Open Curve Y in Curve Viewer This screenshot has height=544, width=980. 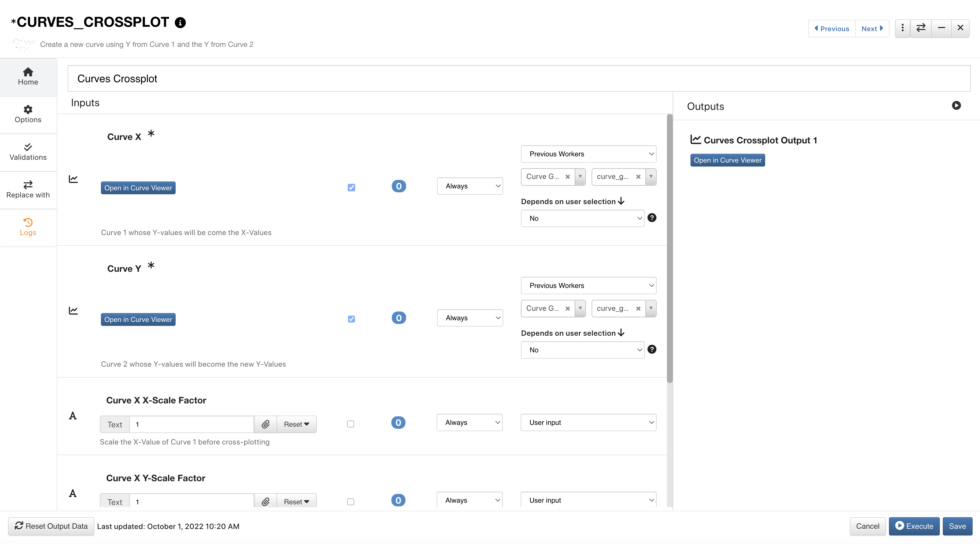(x=138, y=319)
